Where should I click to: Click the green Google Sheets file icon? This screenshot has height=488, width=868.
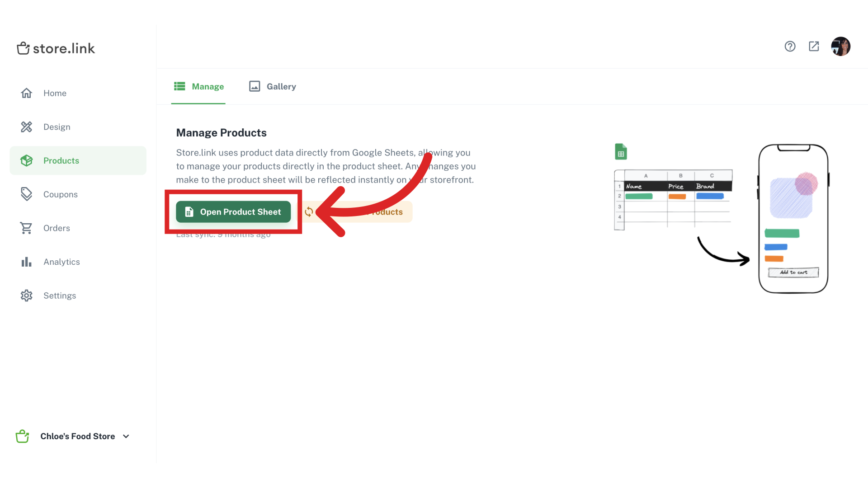click(621, 152)
